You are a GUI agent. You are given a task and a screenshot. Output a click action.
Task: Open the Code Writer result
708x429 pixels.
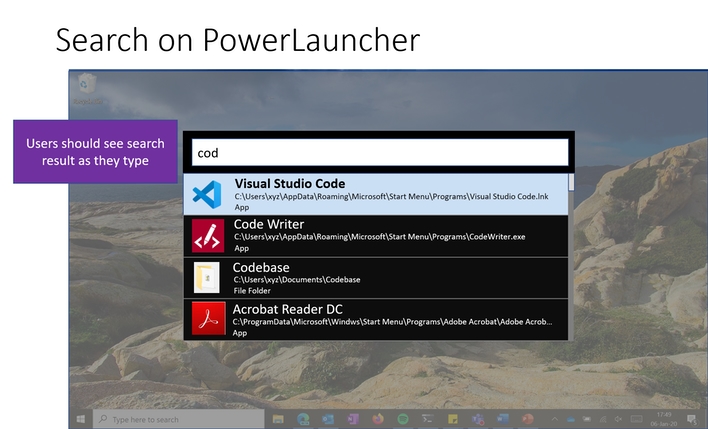(x=376, y=236)
